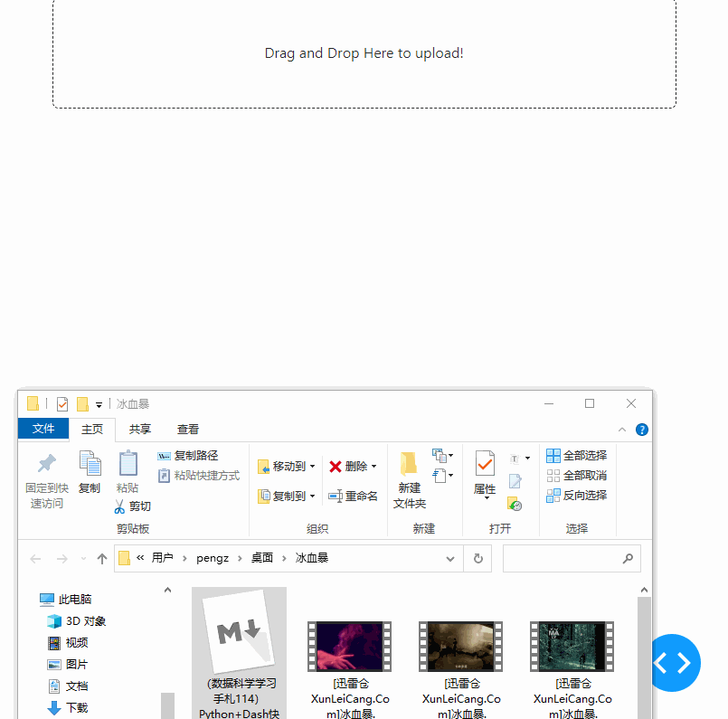
Task: Open the address bar history dropdown
Action: pyautogui.click(x=449, y=559)
